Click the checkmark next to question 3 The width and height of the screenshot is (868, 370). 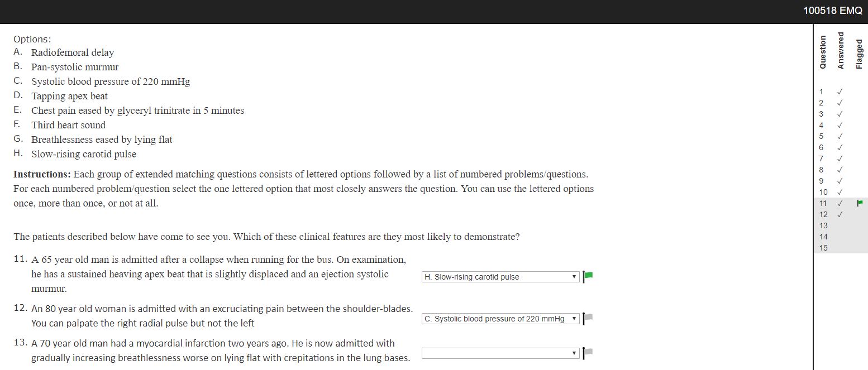coord(840,114)
